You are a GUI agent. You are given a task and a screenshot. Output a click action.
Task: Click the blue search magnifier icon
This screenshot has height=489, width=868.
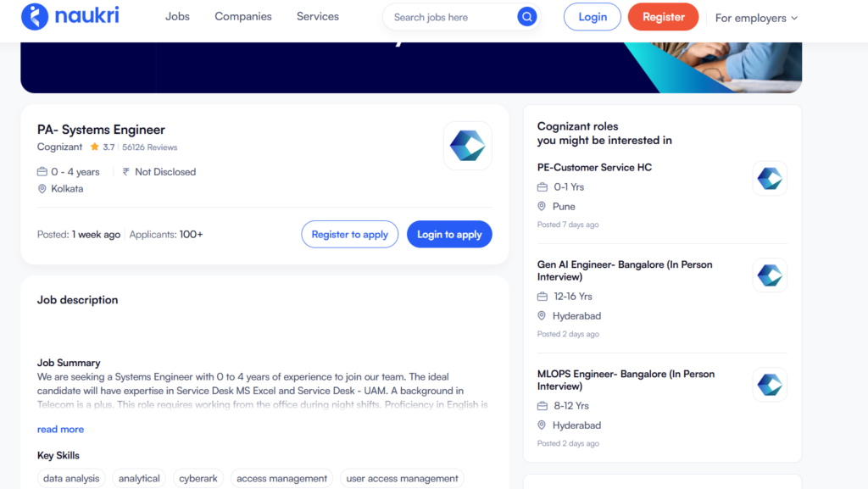pos(526,17)
